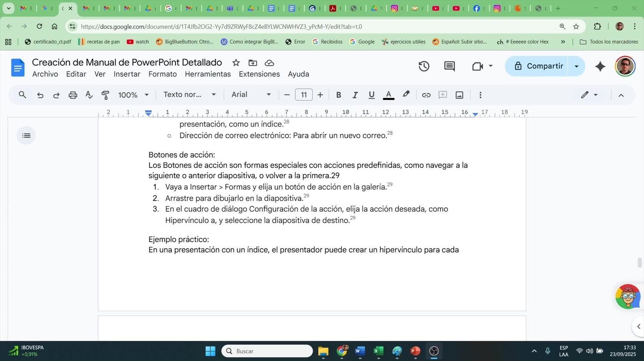
Task: Expand the text style 'Texto nor...' dropdown
Action: [189, 95]
